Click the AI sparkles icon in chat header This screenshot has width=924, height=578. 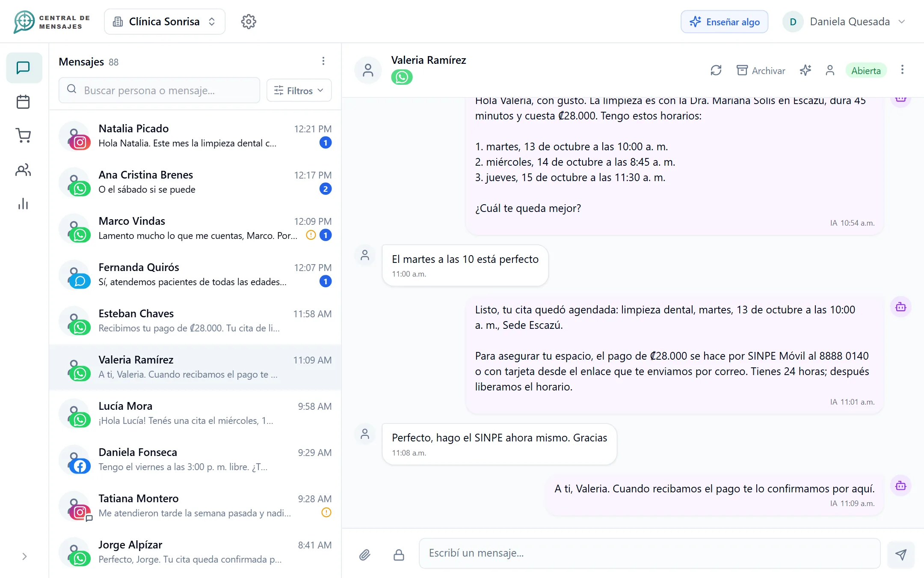[x=806, y=70]
